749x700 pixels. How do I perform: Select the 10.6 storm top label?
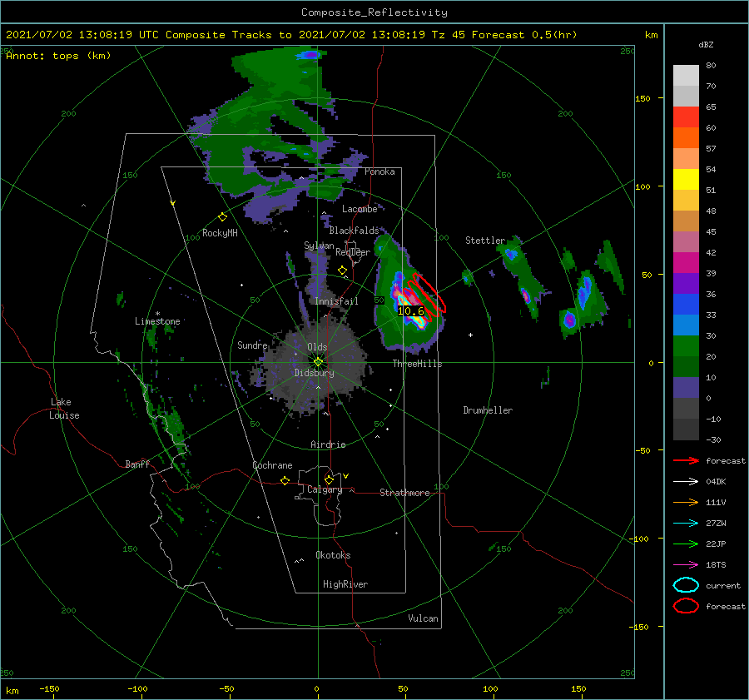click(x=411, y=311)
